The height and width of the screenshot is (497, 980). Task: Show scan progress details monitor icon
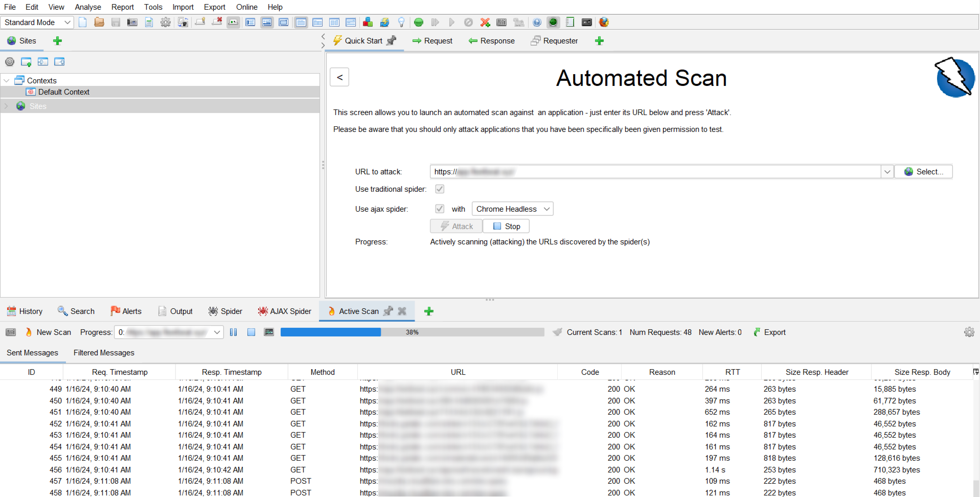[x=269, y=332]
